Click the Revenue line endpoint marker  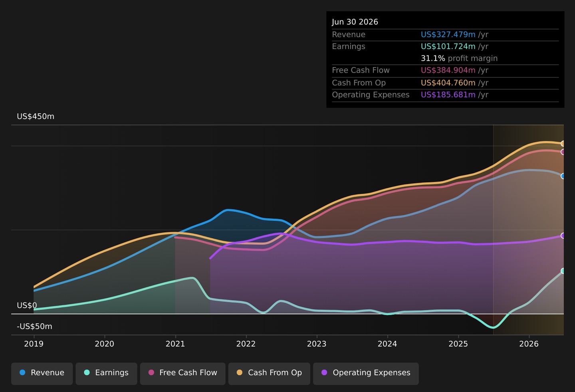(563, 176)
